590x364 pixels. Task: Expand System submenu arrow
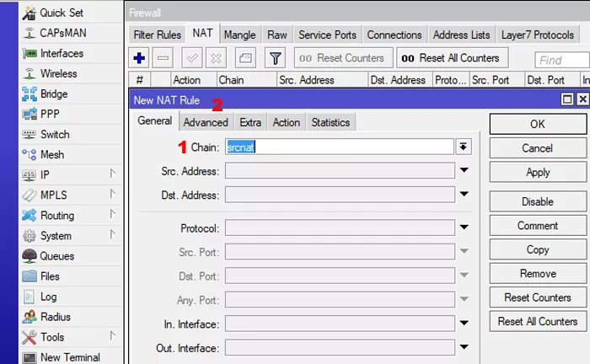(x=112, y=234)
